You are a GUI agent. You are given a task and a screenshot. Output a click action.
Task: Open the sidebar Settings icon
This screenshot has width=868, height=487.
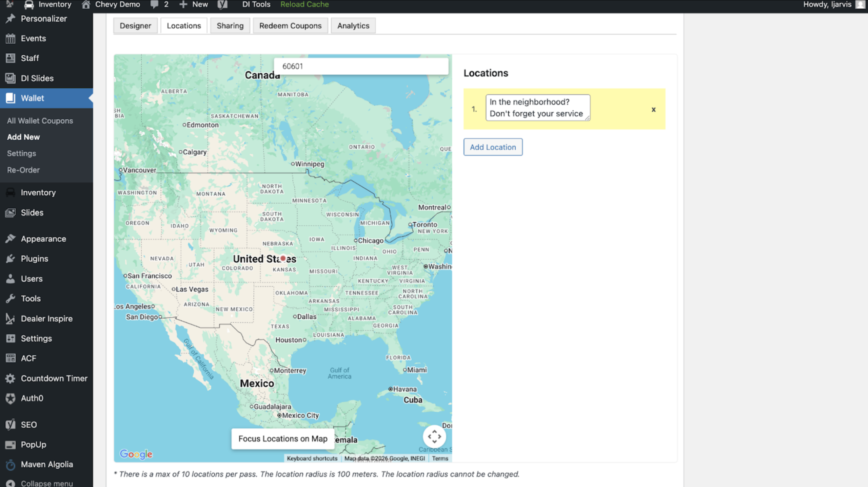tap(11, 338)
